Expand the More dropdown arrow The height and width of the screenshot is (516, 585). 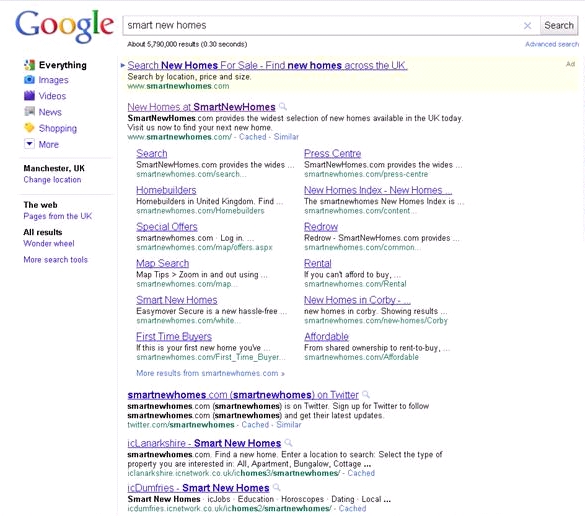tap(29, 144)
